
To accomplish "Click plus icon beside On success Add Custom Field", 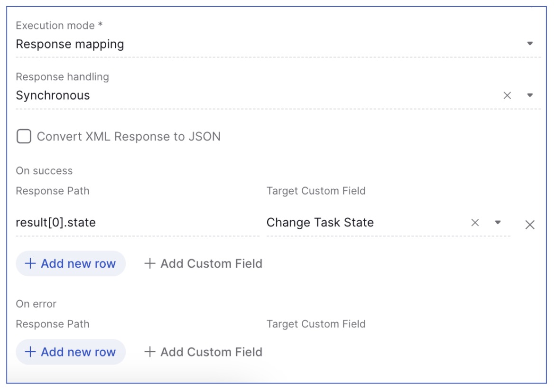I will click(149, 263).
